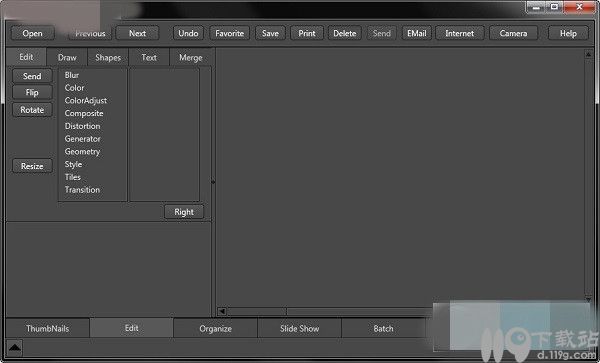Click the Right button below the effects list
Image resolution: width=600 pixels, height=363 pixels.
tap(184, 212)
